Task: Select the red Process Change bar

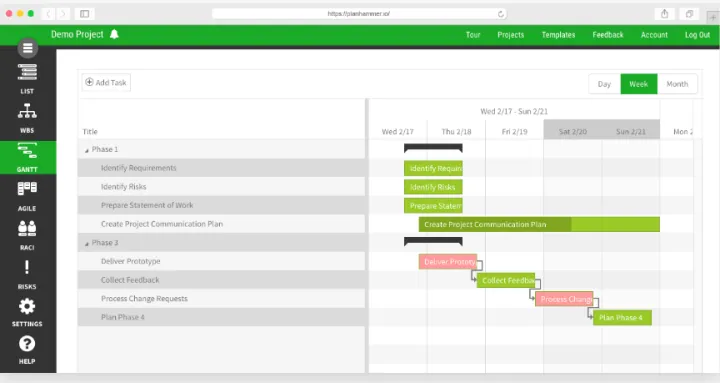Action: pos(564,299)
